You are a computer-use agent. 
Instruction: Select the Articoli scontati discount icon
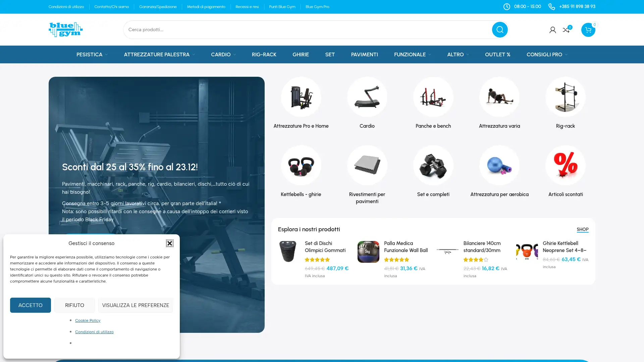pyautogui.click(x=565, y=165)
